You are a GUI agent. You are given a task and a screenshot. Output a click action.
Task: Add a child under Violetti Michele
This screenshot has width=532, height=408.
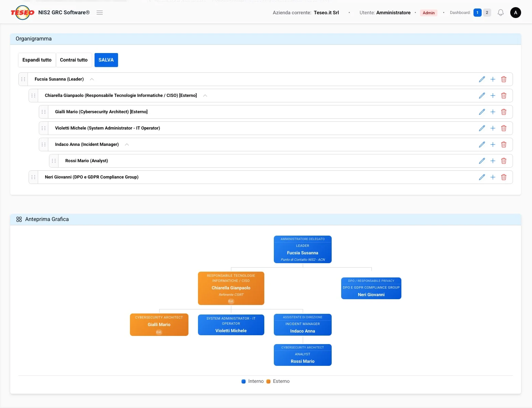point(493,128)
